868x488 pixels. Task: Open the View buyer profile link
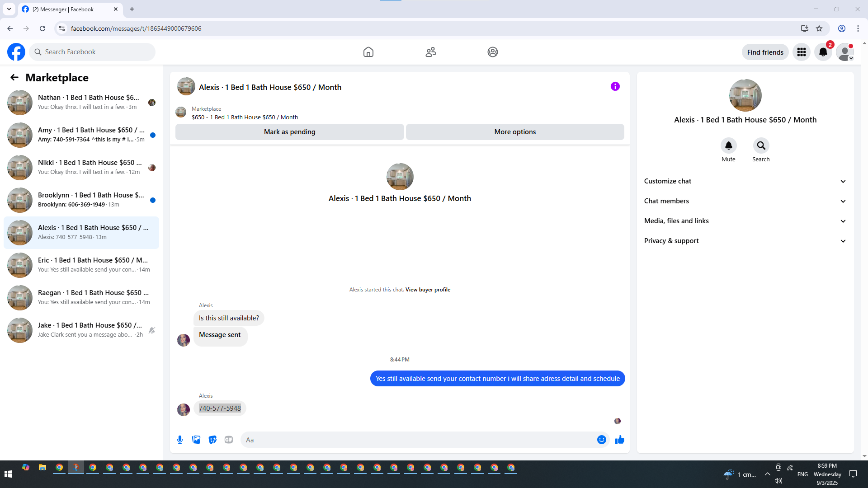428,290
